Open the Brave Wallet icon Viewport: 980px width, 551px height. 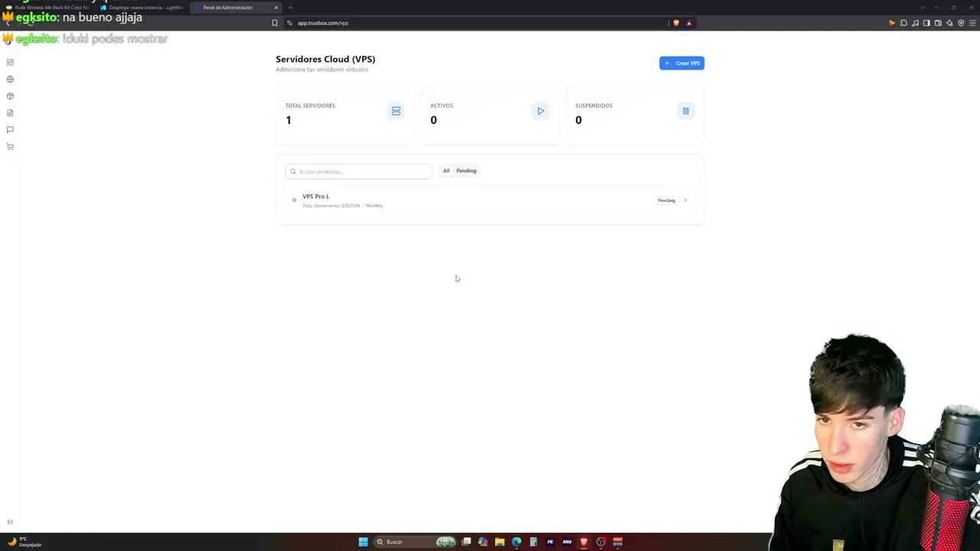[938, 23]
